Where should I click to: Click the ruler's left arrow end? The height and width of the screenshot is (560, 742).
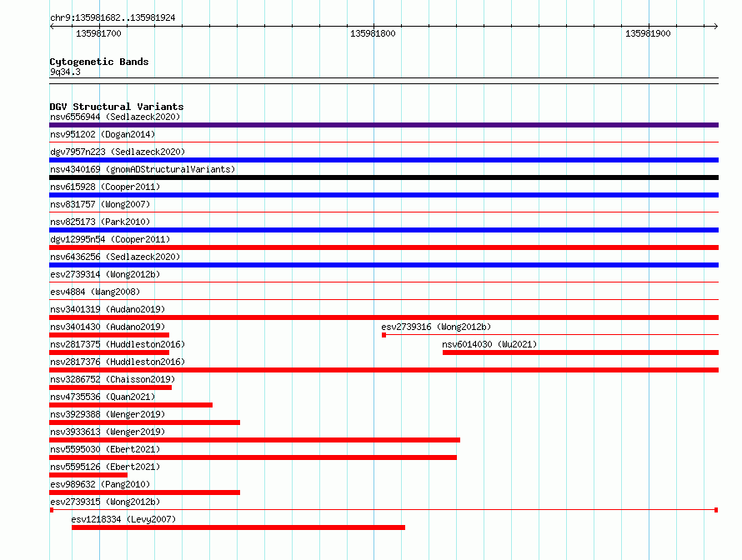(x=52, y=26)
